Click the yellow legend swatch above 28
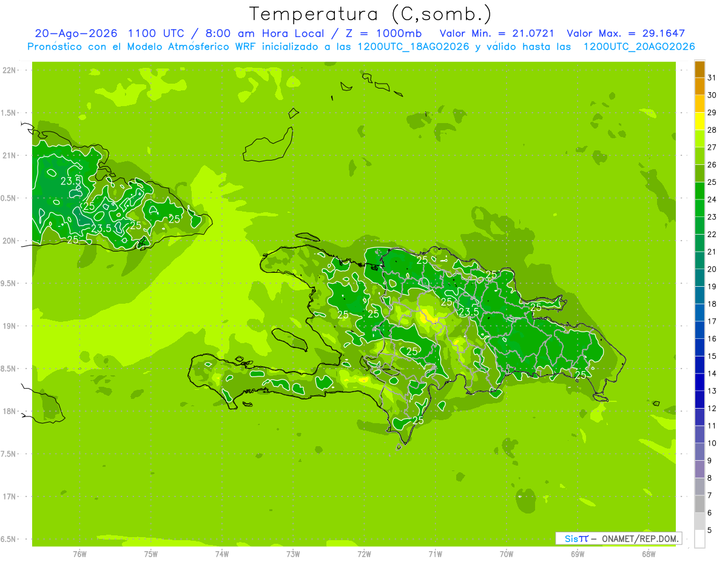This screenshot has width=728, height=562. 699,122
